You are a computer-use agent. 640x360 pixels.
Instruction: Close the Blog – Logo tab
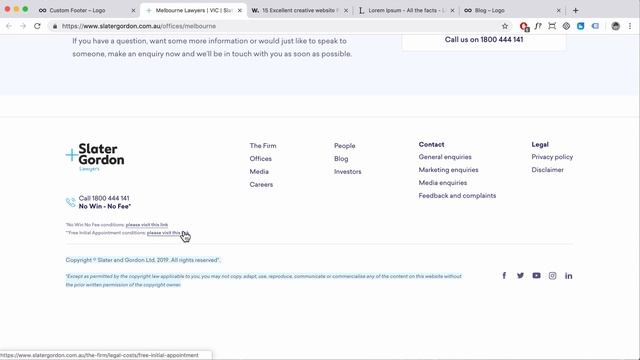[559, 11]
